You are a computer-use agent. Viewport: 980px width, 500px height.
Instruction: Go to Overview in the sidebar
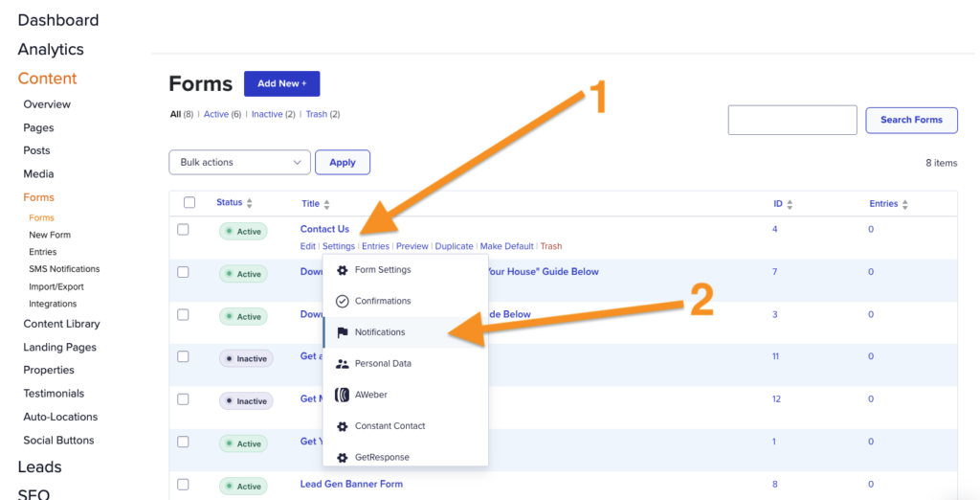tap(47, 104)
